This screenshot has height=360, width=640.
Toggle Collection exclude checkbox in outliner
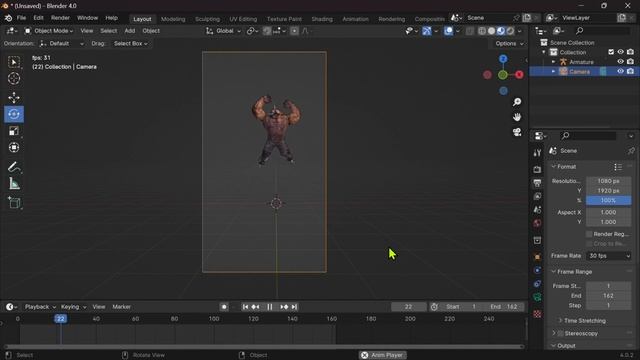[x=611, y=52]
